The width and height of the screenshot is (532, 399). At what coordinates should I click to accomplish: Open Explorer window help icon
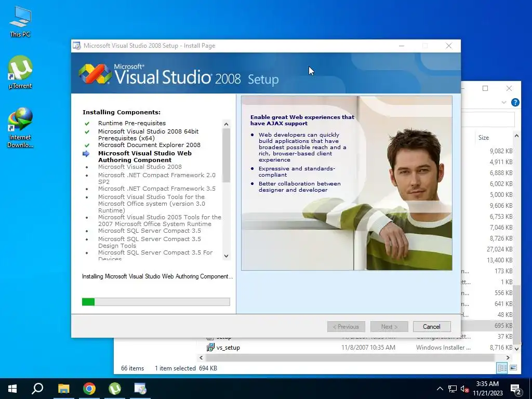coord(515,102)
